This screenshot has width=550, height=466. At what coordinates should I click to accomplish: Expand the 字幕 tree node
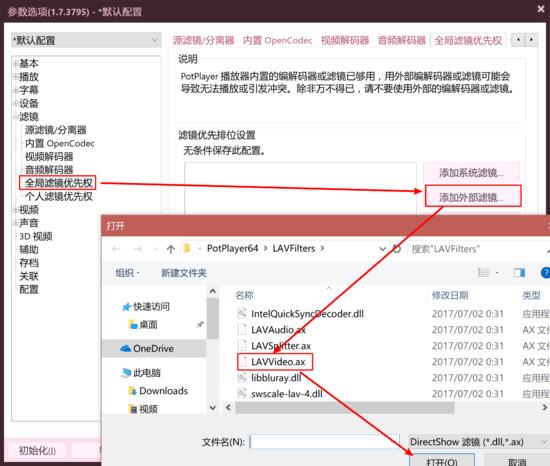[x=16, y=90]
